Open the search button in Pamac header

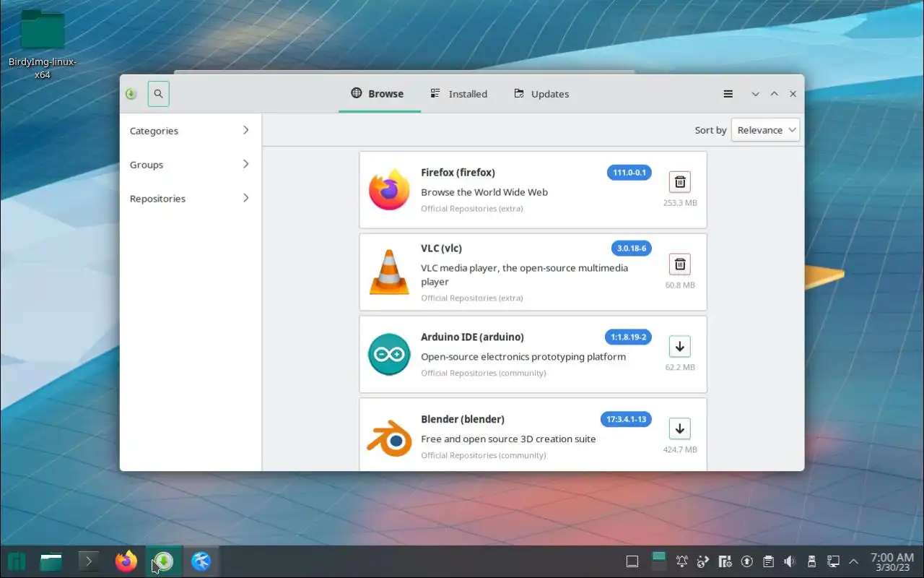pyautogui.click(x=159, y=94)
